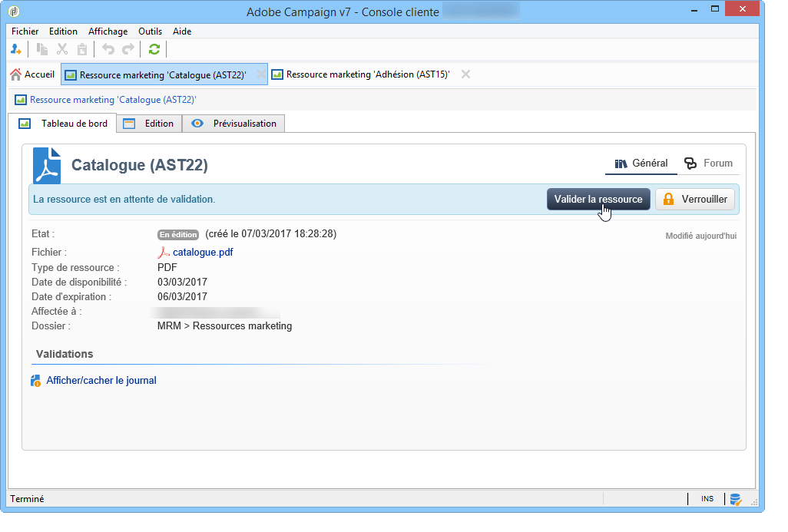Click the Valider la ressource button
Screen dimensions: 788x532
598,200
